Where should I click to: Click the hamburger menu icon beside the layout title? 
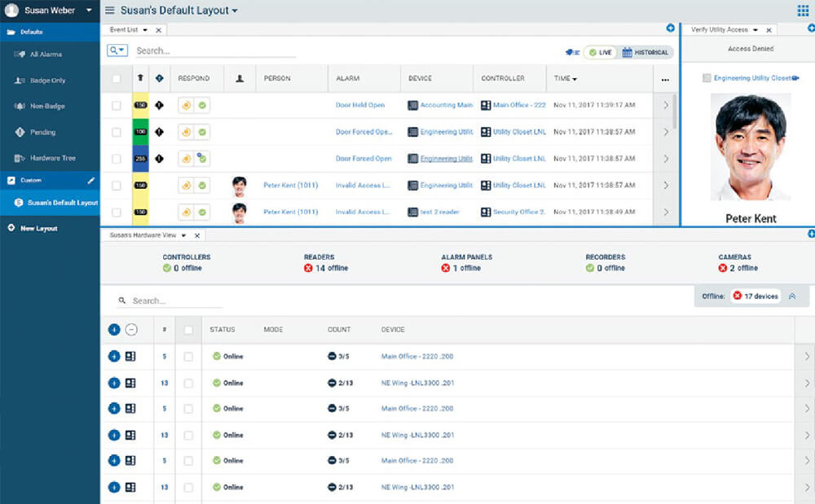pyautogui.click(x=110, y=11)
